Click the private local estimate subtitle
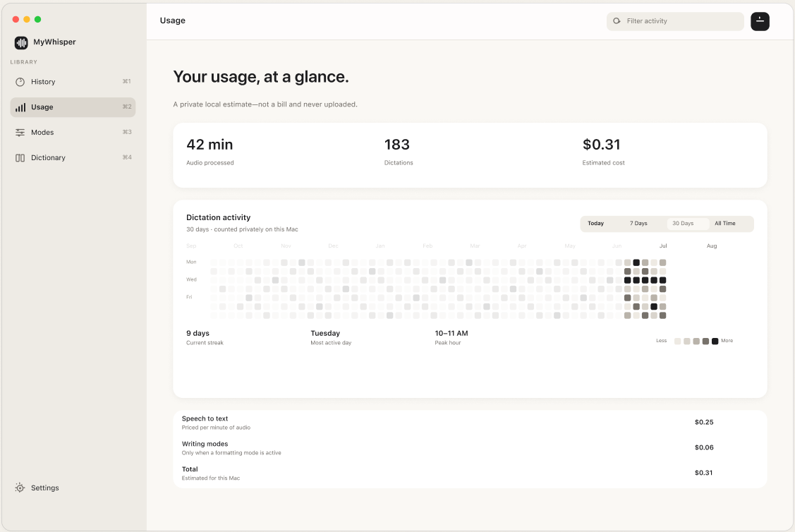Viewport: 795px width, 532px height. pos(265,104)
